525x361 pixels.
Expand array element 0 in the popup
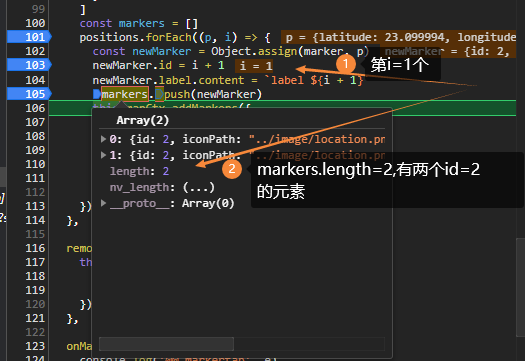[103, 139]
